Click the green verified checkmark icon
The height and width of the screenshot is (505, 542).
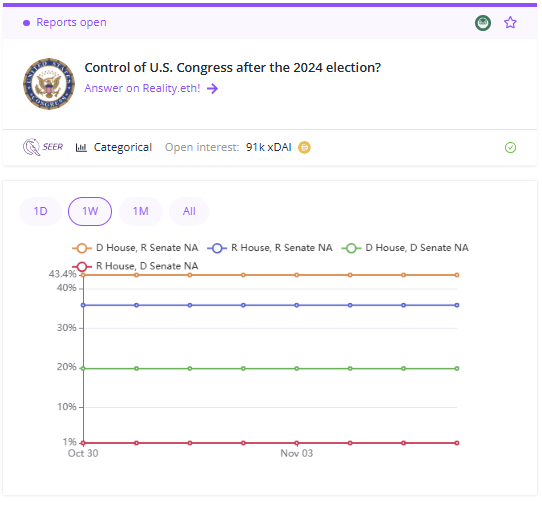click(x=510, y=148)
